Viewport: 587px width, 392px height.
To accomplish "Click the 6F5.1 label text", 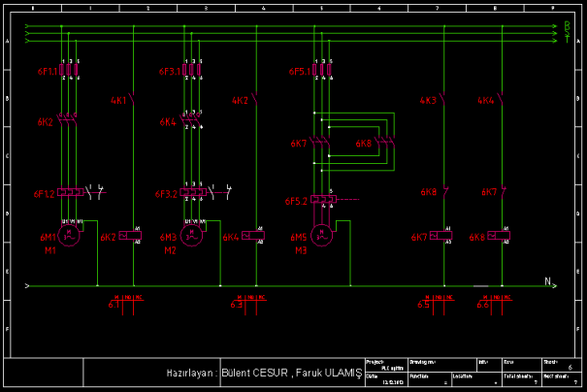I will pyautogui.click(x=300, y=71).
